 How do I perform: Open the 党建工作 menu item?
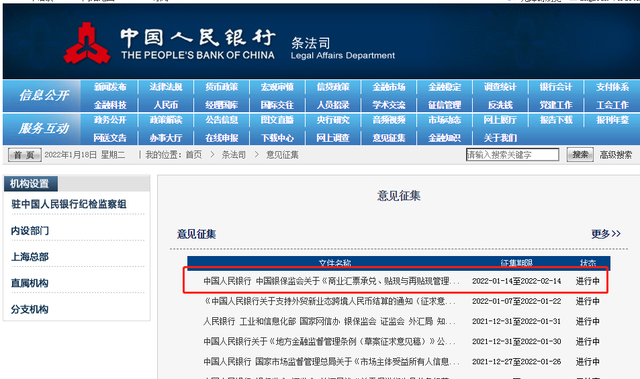556,105
